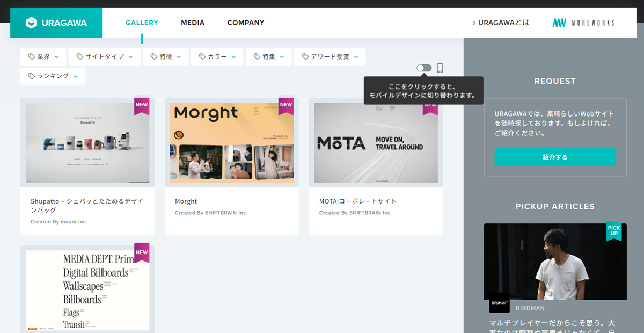Screen dimensions: 644x333
Task: Click the MOREWORKS logo in header
Action: pos(583,23)
